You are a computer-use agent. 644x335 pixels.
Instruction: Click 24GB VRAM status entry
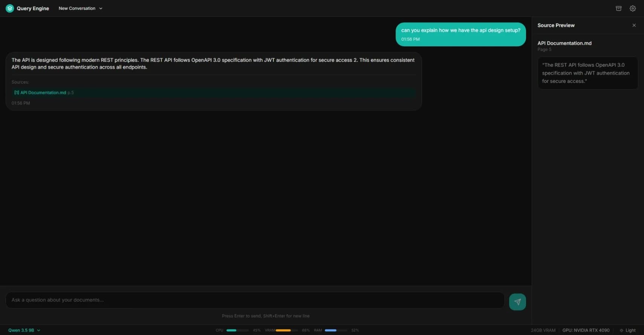(543, 330)
